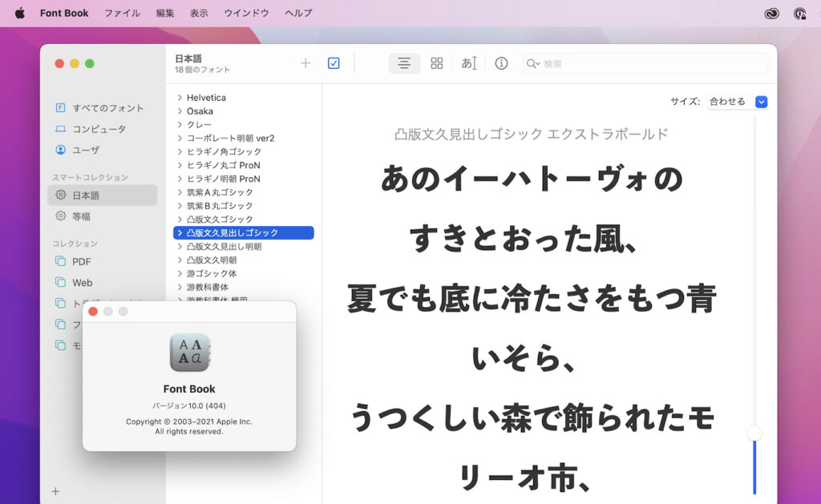The height and width of the screenshot is (504, 821).
Task: Show font information with the info icon
Action: (x=501, y=63)
